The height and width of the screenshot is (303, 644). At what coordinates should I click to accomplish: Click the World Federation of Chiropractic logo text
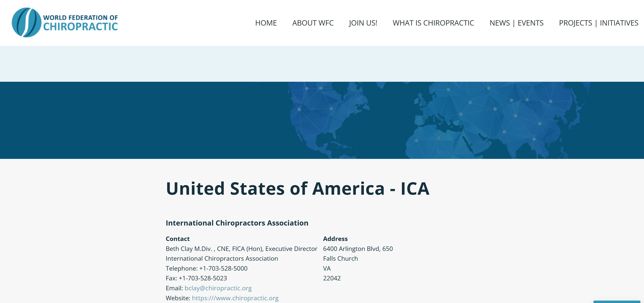point(80,23)
